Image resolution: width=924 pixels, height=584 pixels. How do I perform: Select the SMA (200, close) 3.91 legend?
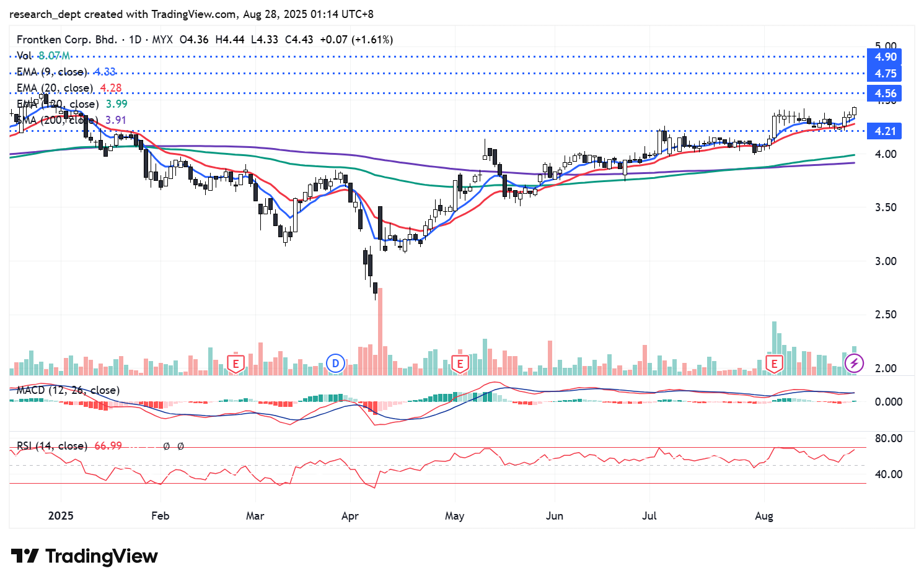coord(71,120)
